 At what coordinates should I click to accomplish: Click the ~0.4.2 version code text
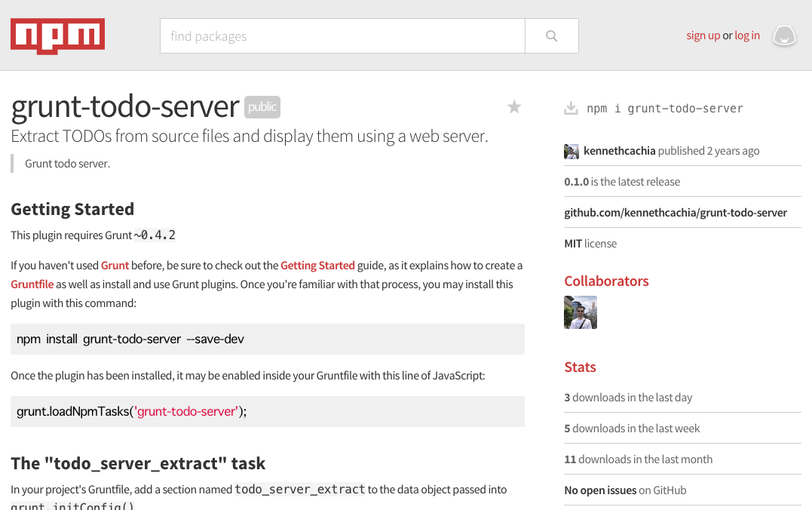click(155, 235)
